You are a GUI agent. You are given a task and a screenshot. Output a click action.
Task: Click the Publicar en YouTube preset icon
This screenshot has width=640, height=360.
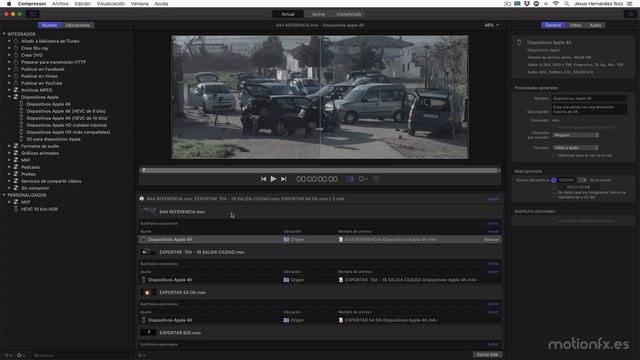pyautogui.click(x=16, y=83)
